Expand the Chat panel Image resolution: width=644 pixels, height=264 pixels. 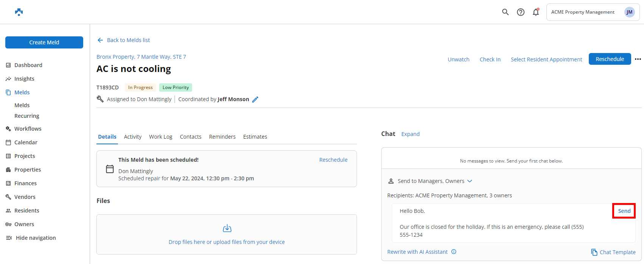(410, 134)
